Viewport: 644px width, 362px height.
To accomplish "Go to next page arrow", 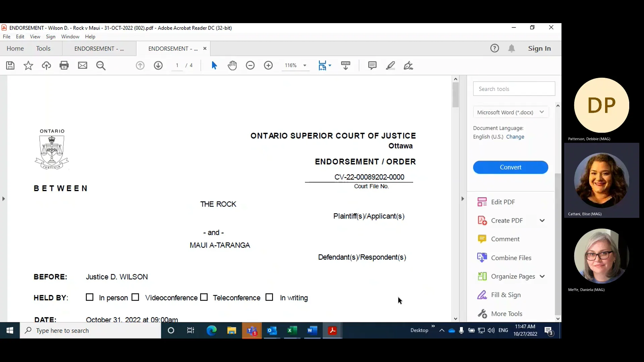I will click(158, 65).
